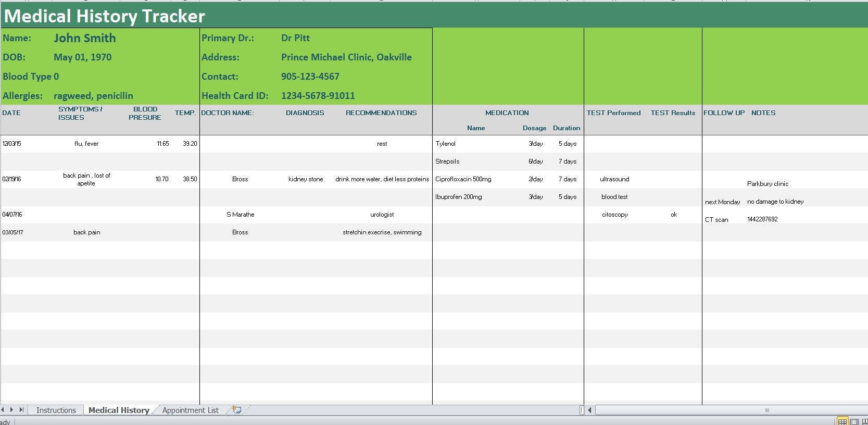Screen dimensions: 868x425
Task: Go to next sheet using tab navigation arrow
Action: (12, 410)
